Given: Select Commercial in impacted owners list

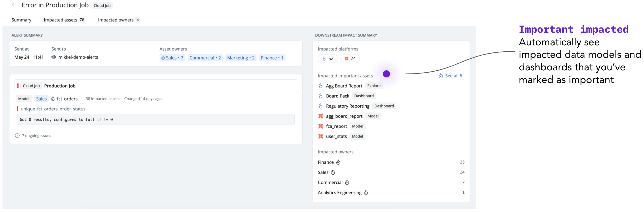Looking at the screenshot, I should [x=330, y=182].
